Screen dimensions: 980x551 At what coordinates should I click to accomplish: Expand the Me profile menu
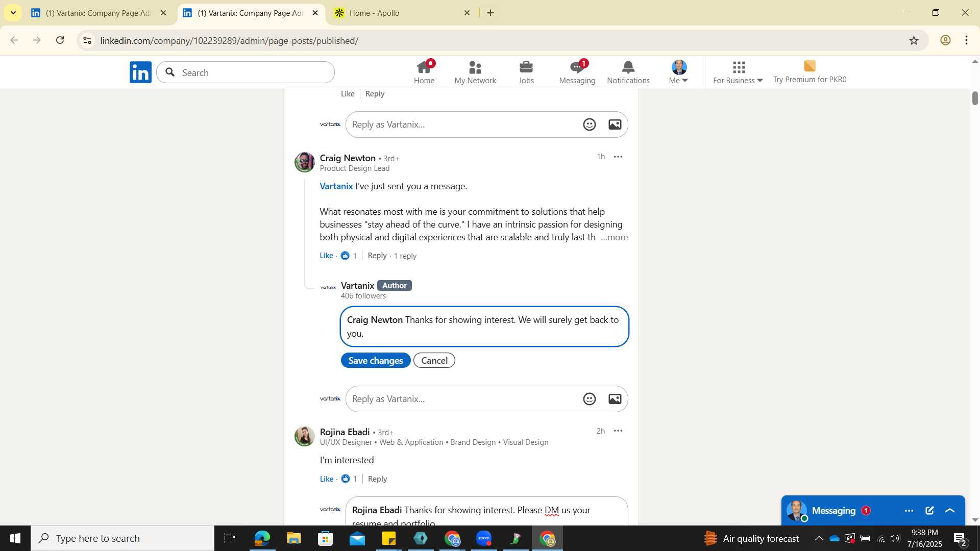point(679,72)
